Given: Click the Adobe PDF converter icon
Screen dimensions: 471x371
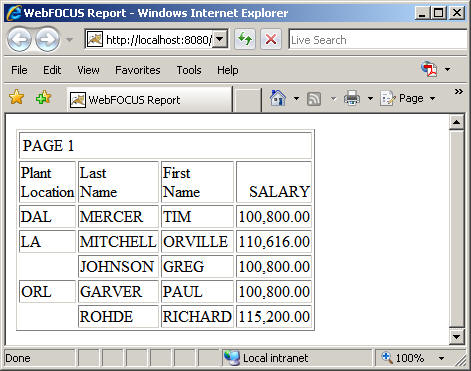Looking at the screenshot, I should point(429,69).
